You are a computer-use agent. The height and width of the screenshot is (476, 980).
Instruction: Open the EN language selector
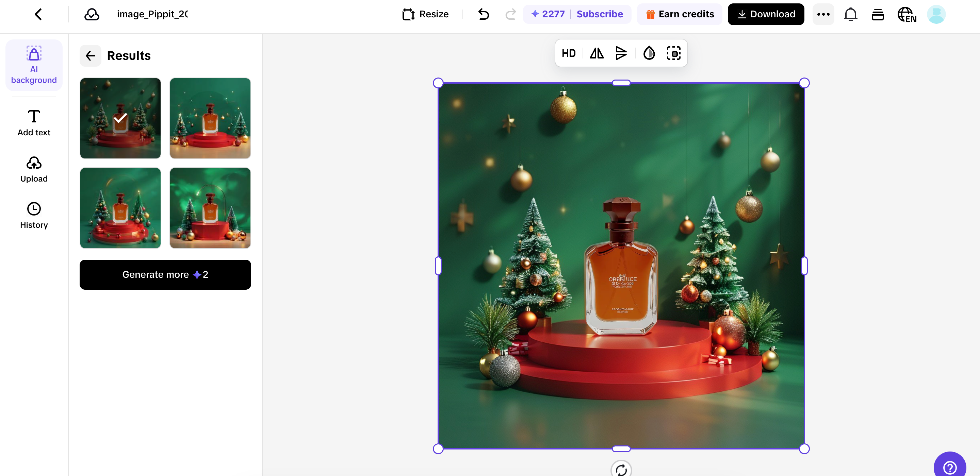coord(906,14)
